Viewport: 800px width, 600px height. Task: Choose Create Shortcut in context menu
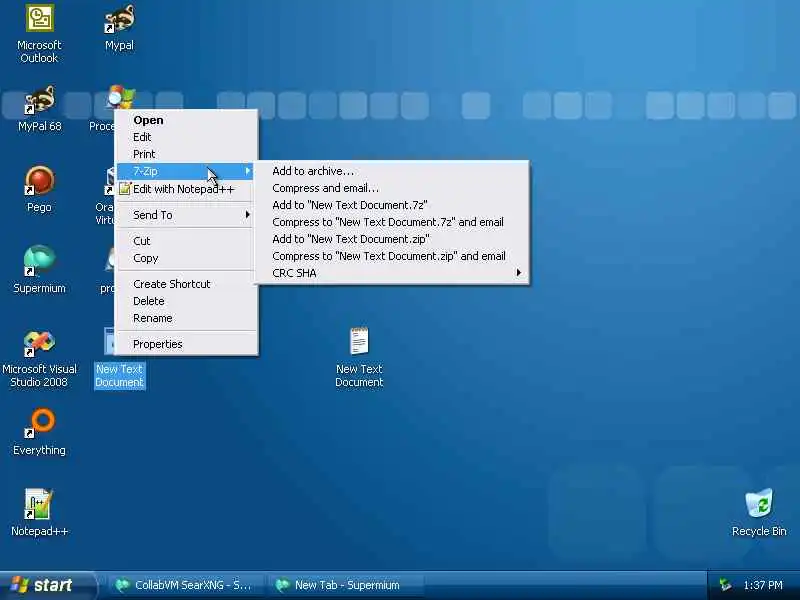click(187, 284)
